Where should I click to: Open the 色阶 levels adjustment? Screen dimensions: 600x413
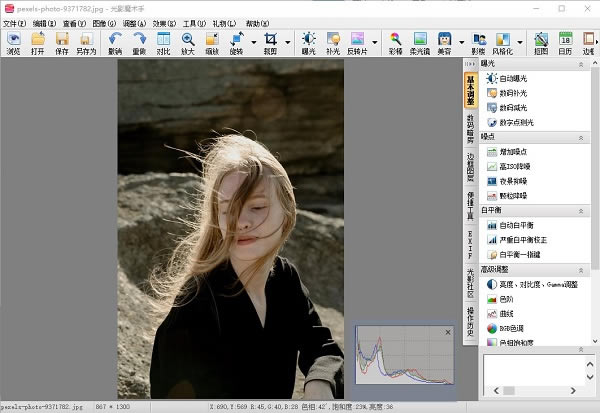pyautogui.click(x=500, y=299)
